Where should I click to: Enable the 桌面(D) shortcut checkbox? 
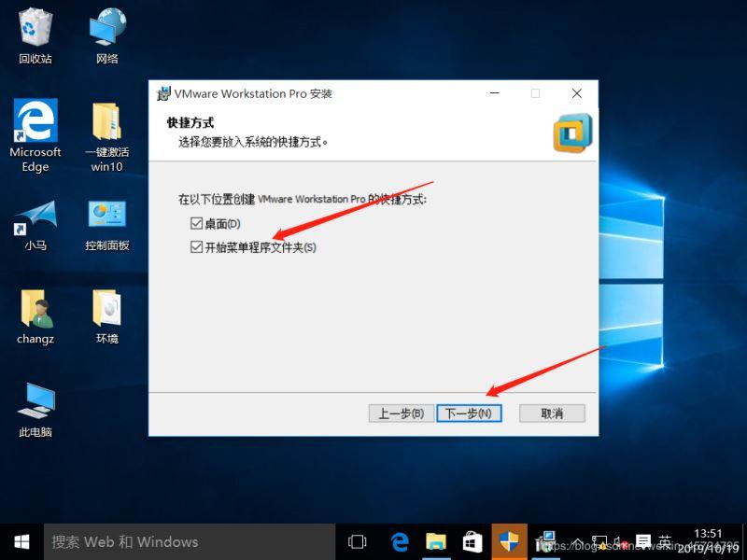pyautogui.click(x=196, y=223)
